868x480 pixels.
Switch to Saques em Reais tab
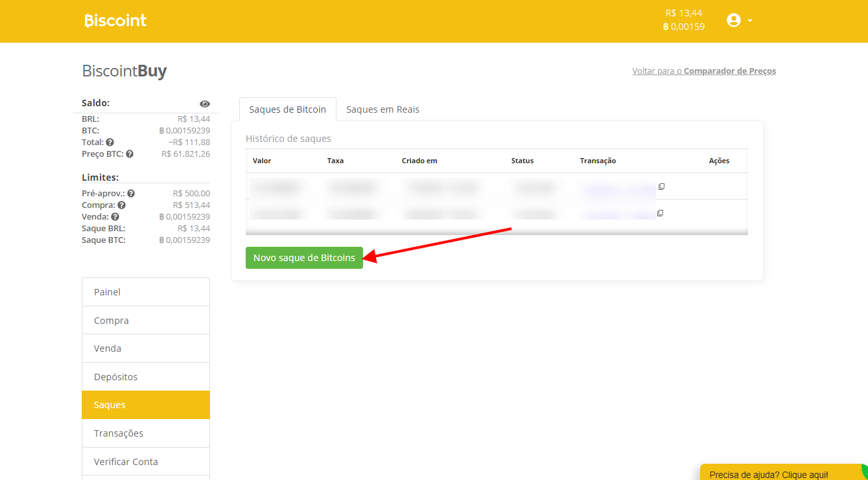(382, 109)
